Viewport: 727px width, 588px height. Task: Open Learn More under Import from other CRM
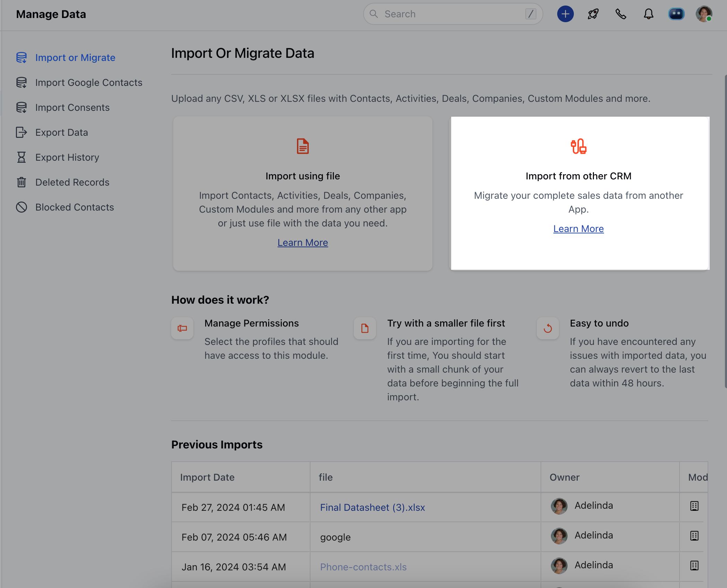578,229
